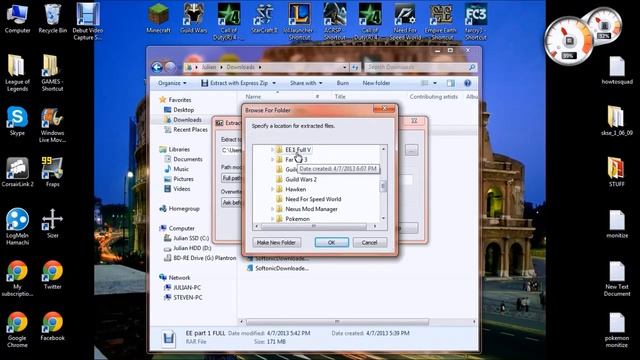Open the Share with dropdown

point(306,83)
